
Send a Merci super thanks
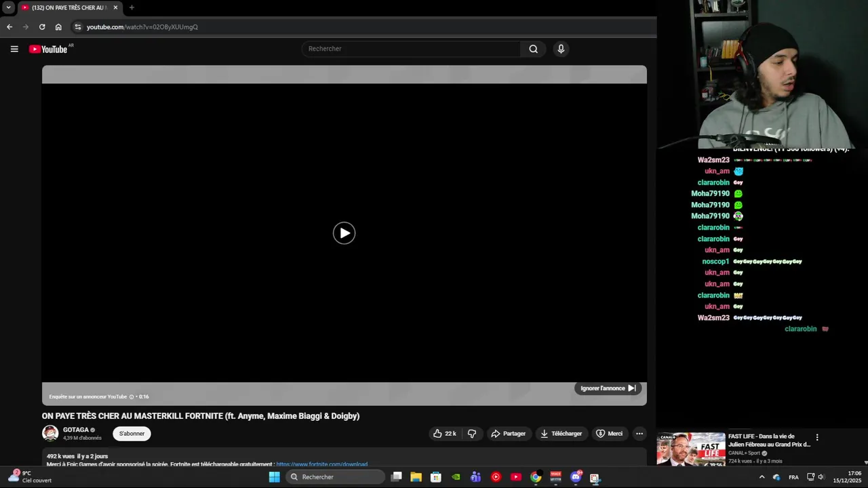(609, 434)
